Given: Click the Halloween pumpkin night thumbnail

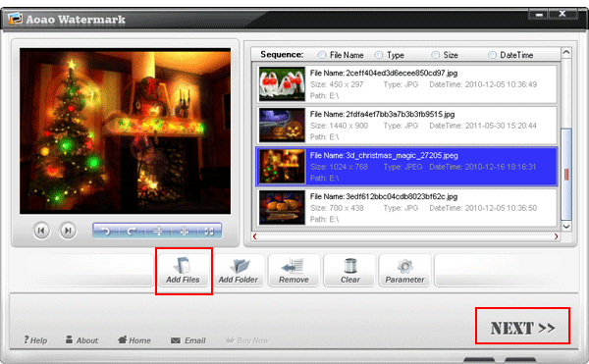Looking at the screenshot, I should pyautogui.click(x=282, y=126).
